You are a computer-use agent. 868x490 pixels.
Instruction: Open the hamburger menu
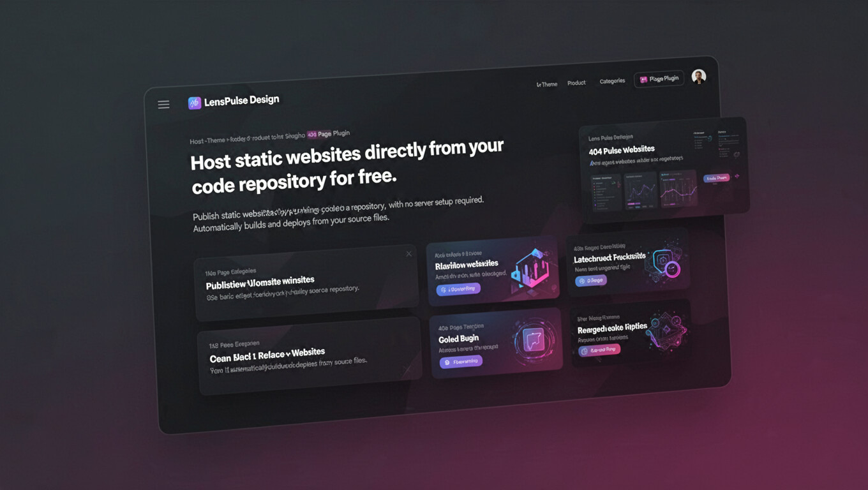click(x=163, y=105)
